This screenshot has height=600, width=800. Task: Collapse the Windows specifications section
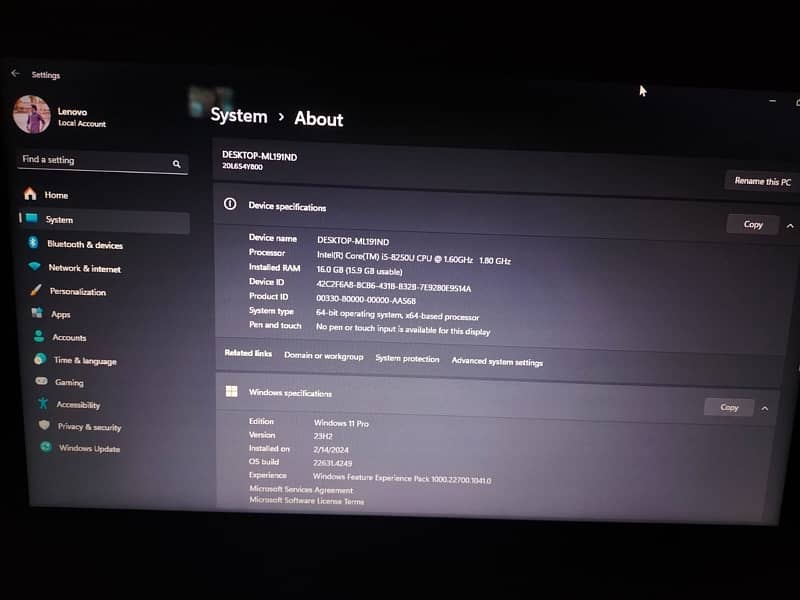pos(765,408)
